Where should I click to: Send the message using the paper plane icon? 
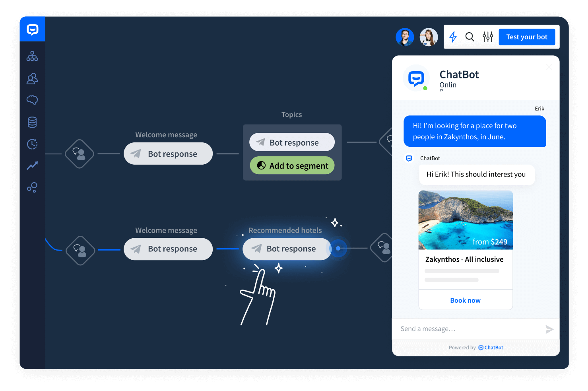tap(549, 329)
